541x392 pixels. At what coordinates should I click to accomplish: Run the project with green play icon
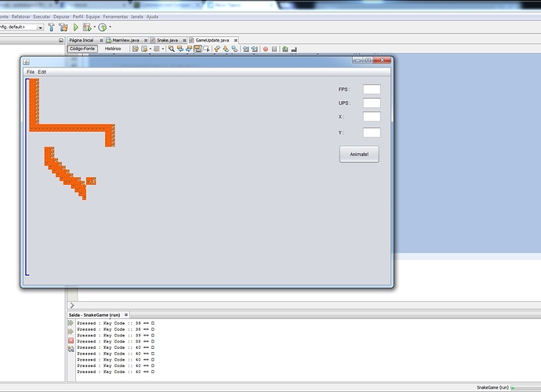[x=75, y=27]
